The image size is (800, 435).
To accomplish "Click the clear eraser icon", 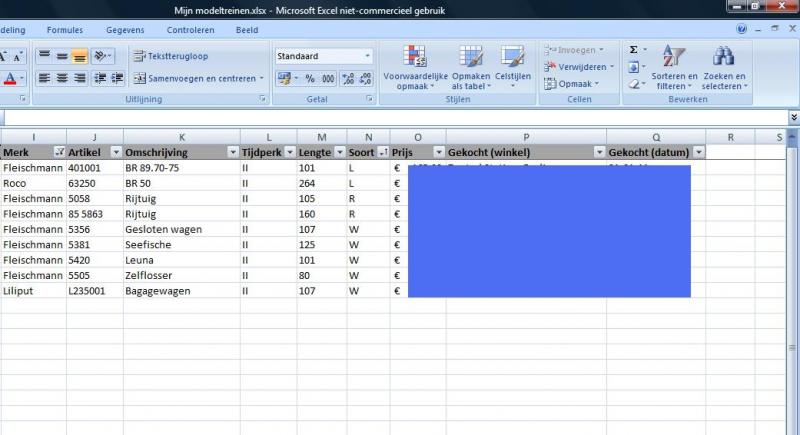I will (633, 84).
